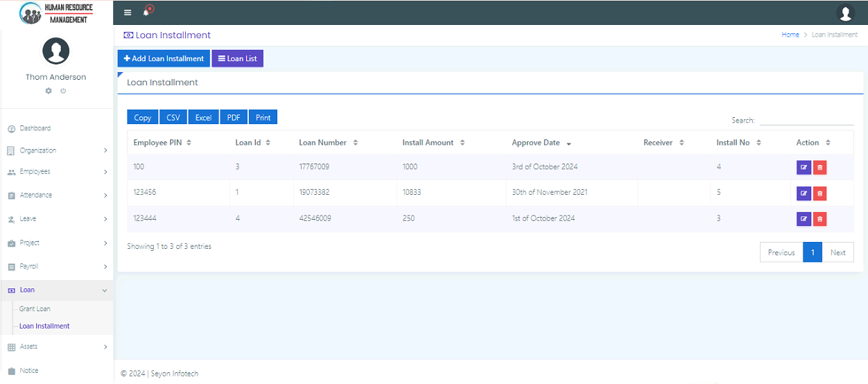Go to Dashboard in the sidebar

pos(35,128)
